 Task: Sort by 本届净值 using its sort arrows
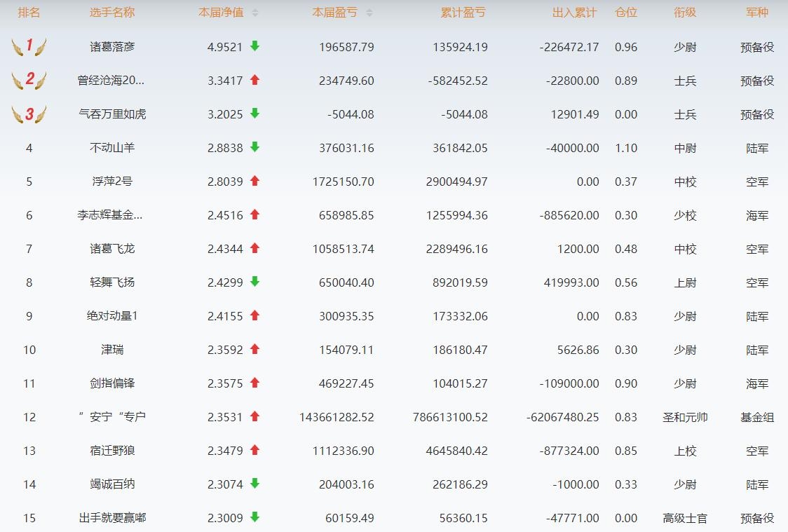pos(255,13)
